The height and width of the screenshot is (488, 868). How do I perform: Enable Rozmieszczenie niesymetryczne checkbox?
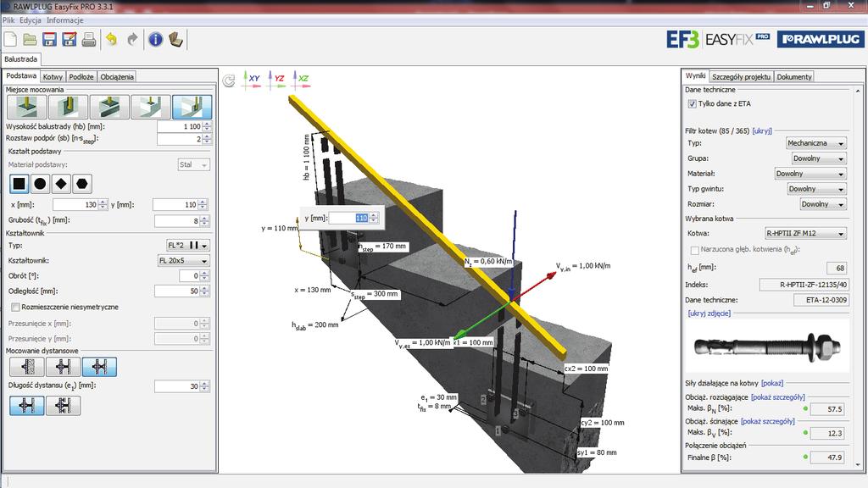click(x=15, y=307)
